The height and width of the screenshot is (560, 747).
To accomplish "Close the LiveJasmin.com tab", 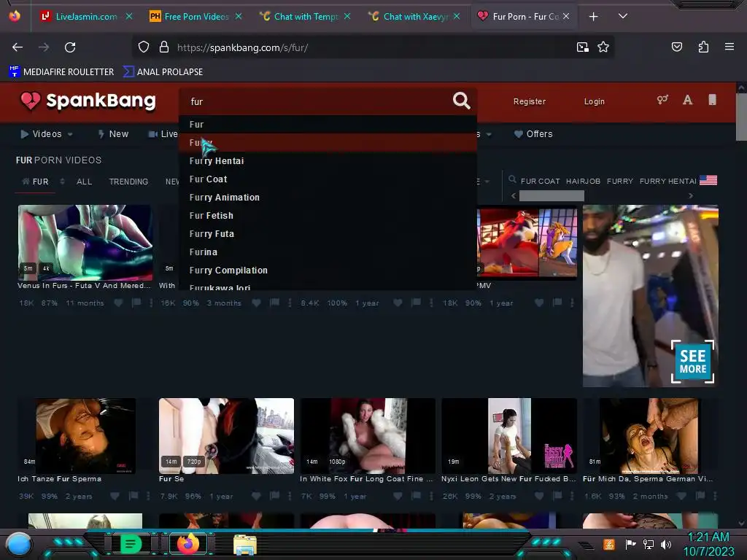I will coord(129,16).
